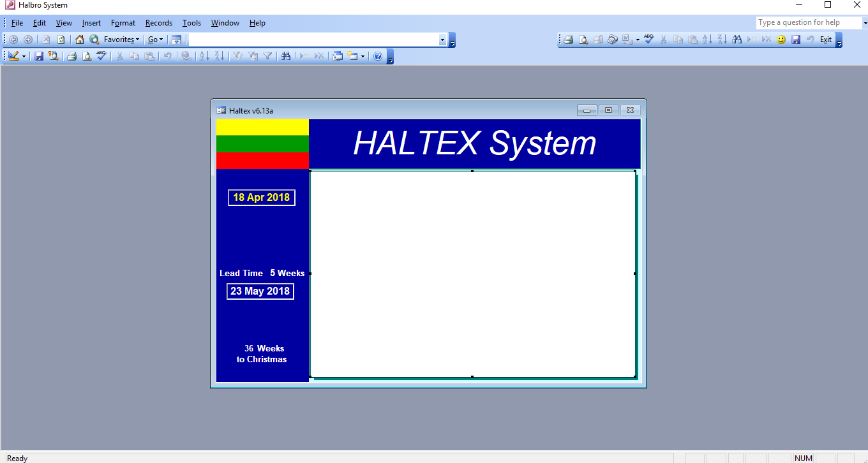Screen dimensions: 868x463
Task: Click the Filter By Selection lightning-funnel icon
Action: click(x=238, y=56)
